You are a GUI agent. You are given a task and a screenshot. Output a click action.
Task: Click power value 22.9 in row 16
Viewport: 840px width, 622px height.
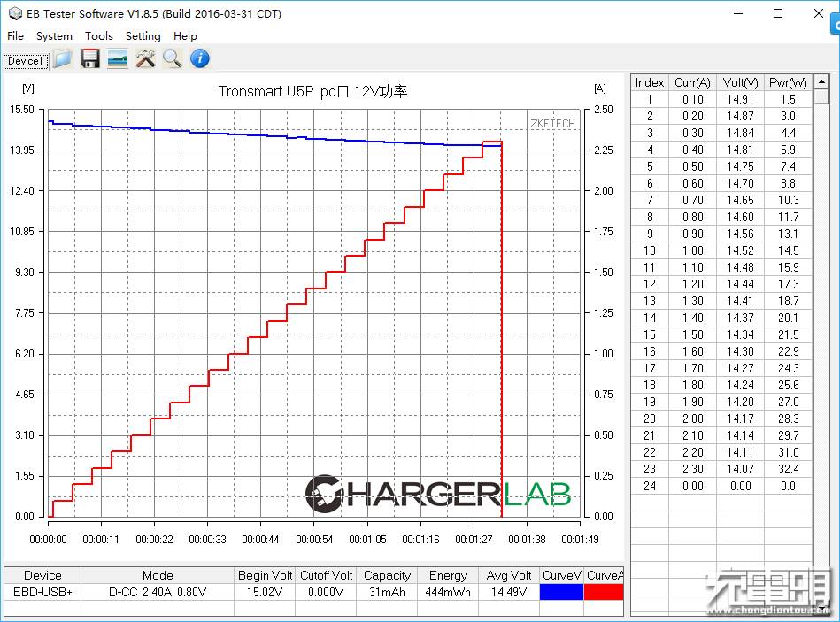pos(788,351)
